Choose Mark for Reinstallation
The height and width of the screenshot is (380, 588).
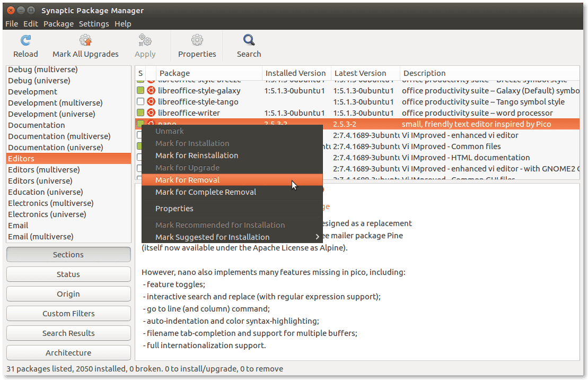point(232,156)
